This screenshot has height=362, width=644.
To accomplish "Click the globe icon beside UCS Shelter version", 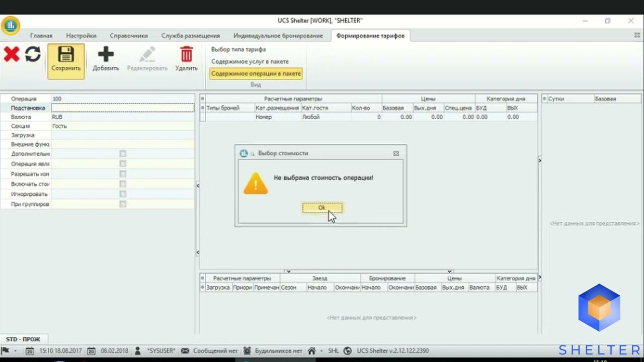I will (x=348, y=350).
